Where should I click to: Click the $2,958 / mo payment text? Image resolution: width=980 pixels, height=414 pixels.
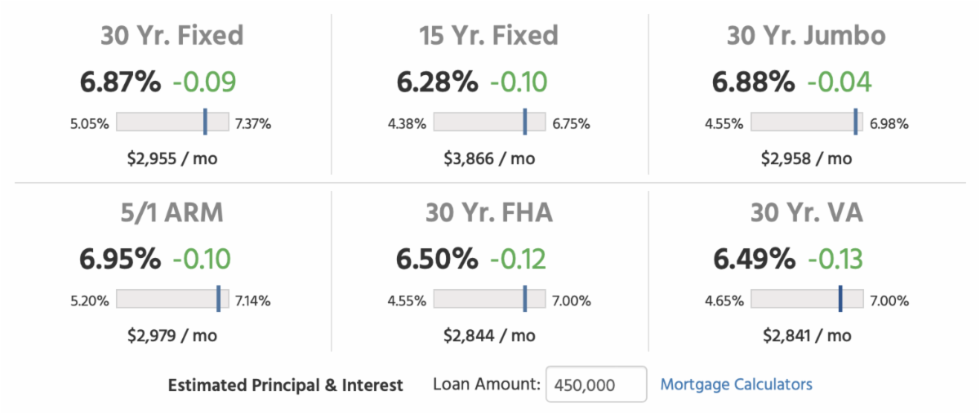point(806,158)
